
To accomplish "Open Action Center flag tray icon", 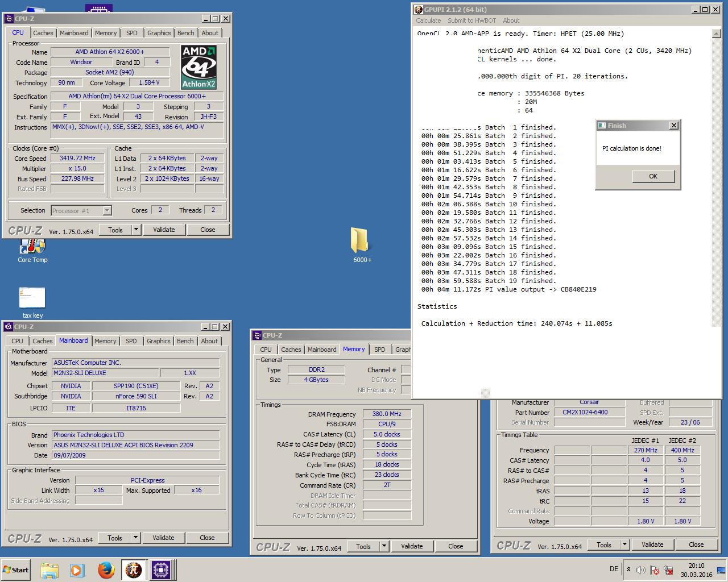I will [654, 569].
